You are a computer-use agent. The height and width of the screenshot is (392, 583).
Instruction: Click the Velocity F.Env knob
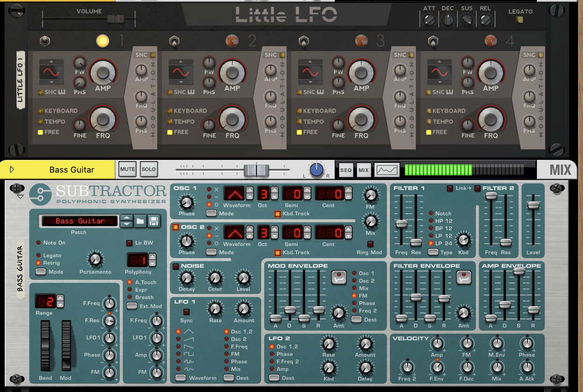(x=437, y=367)
